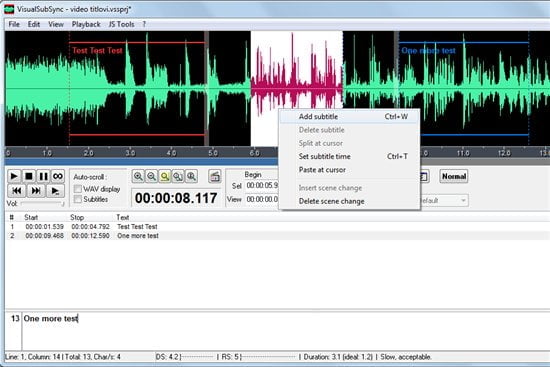Start playback with the Play button

tap(14, 176)
